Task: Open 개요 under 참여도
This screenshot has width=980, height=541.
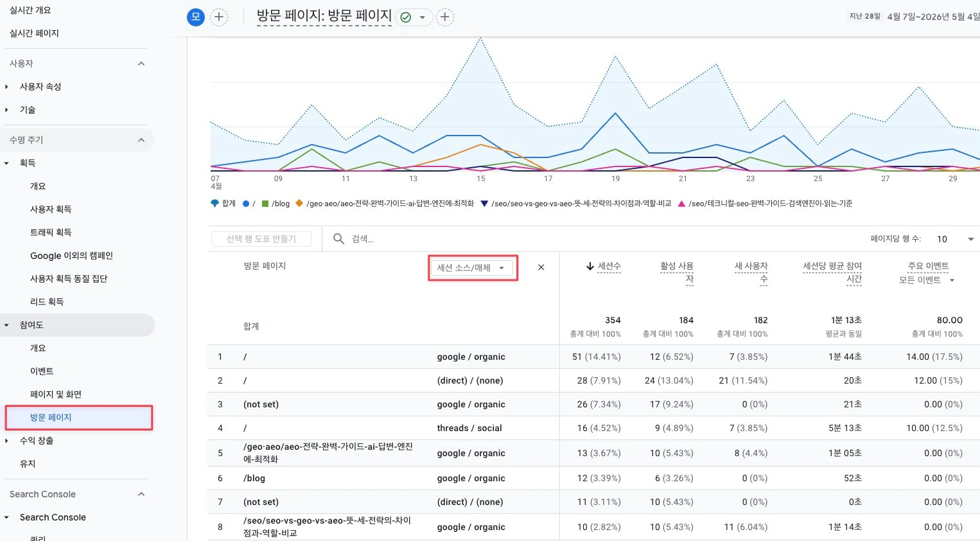Action: click(x=38, y=348)
